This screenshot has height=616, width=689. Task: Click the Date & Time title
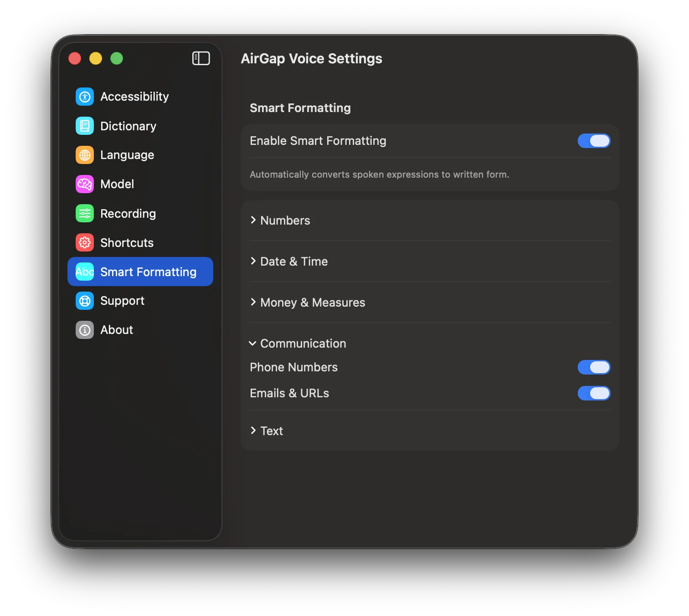pos(294,262)
